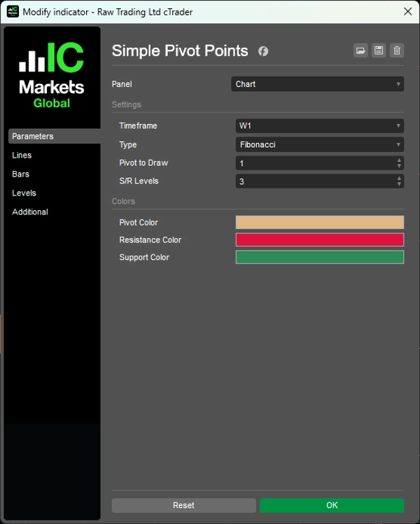This screenshot has height=524, width=420.
Task: Click the save preset floppy icon
Action: pos(379,50)
